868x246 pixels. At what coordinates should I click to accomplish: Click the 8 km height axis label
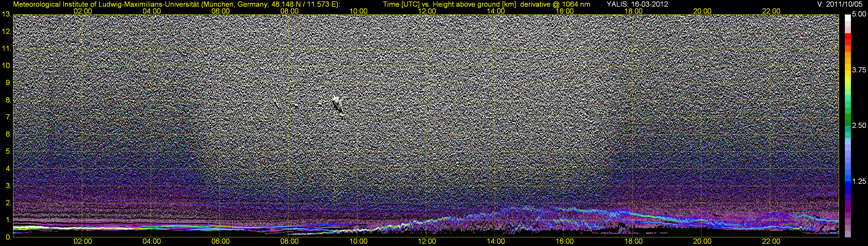pos(8,100)
